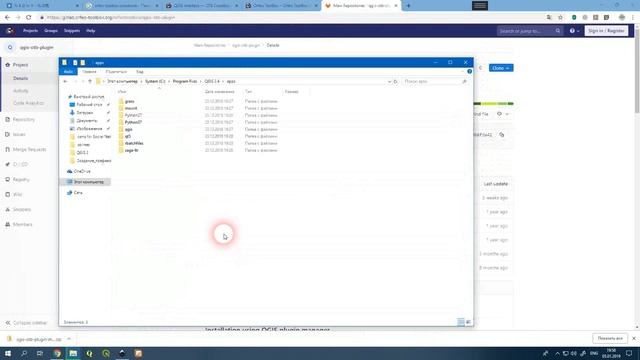Open the notification center icon
Screen dimensions: 640x360
point(629,353)
